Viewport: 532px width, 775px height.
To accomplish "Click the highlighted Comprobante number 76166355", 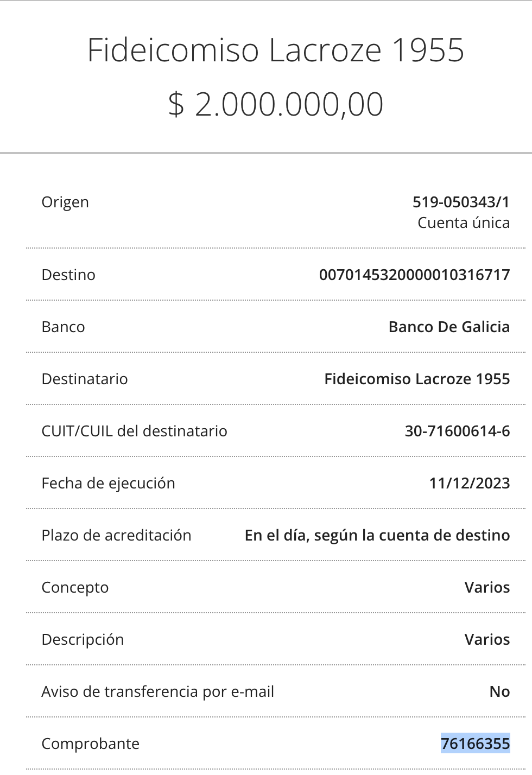I will tap(475, 744).
